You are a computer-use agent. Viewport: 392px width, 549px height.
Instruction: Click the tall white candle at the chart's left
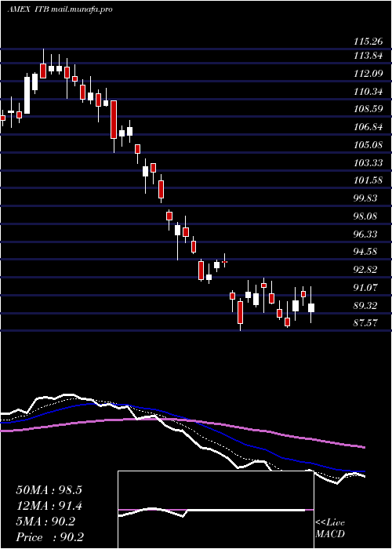pos(27,95)
